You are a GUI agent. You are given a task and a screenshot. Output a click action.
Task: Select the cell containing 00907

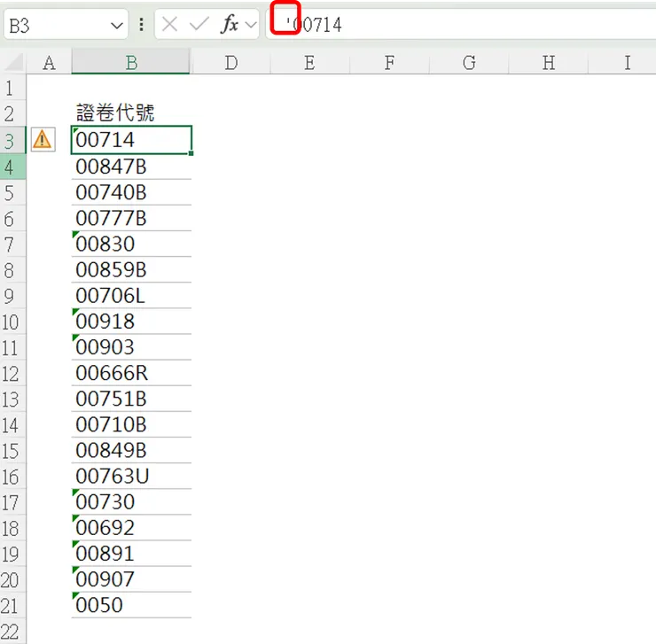click(131, 579)
